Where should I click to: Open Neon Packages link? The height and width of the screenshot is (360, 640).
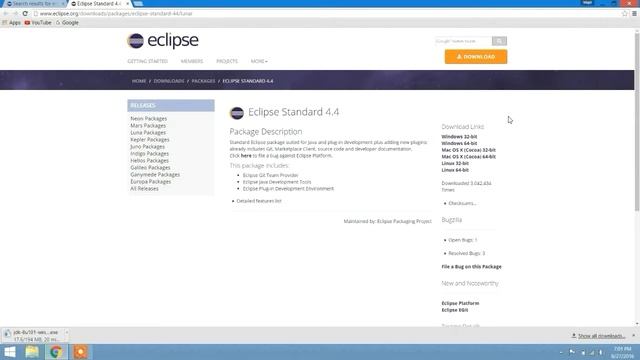[x=149, y=119]
